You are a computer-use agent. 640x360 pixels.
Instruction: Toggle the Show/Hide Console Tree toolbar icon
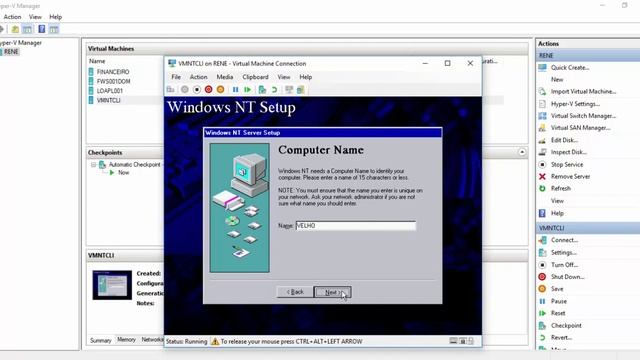coord(27,29)
